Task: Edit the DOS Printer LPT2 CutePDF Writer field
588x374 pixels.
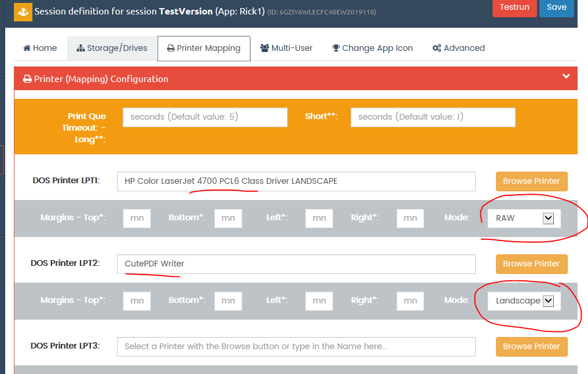Action: tap(296, 264)
